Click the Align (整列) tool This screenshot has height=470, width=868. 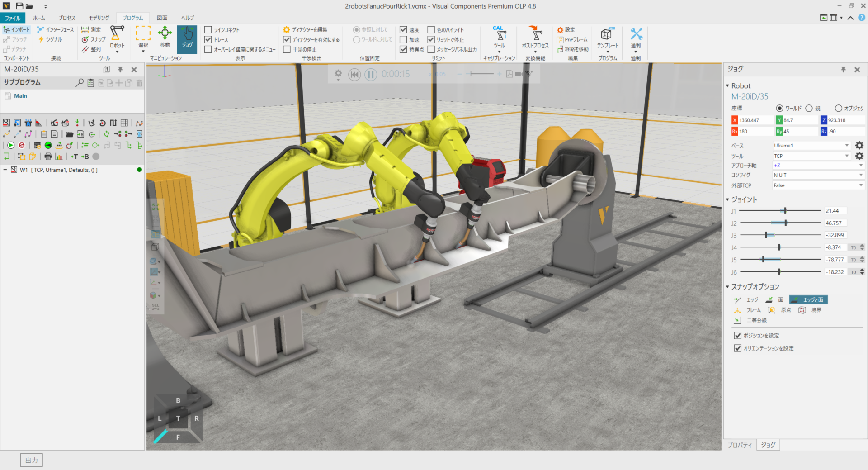pos(91,49)
